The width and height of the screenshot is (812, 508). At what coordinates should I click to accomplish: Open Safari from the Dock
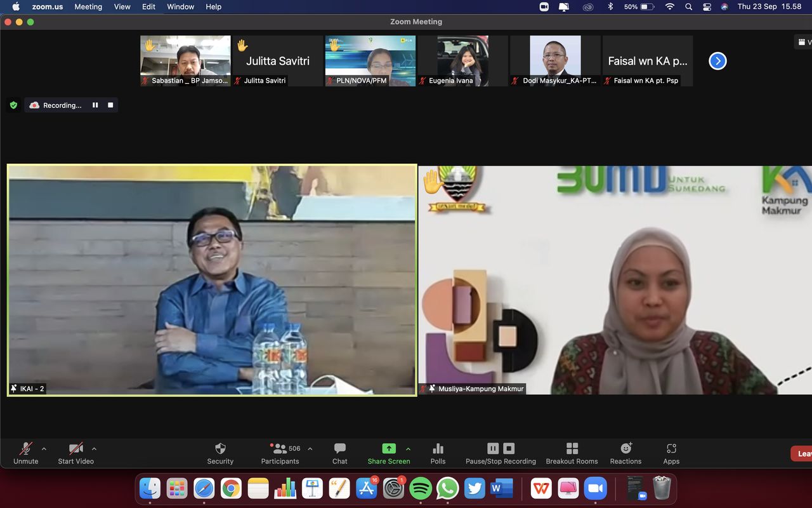click(x=204, y=488)
